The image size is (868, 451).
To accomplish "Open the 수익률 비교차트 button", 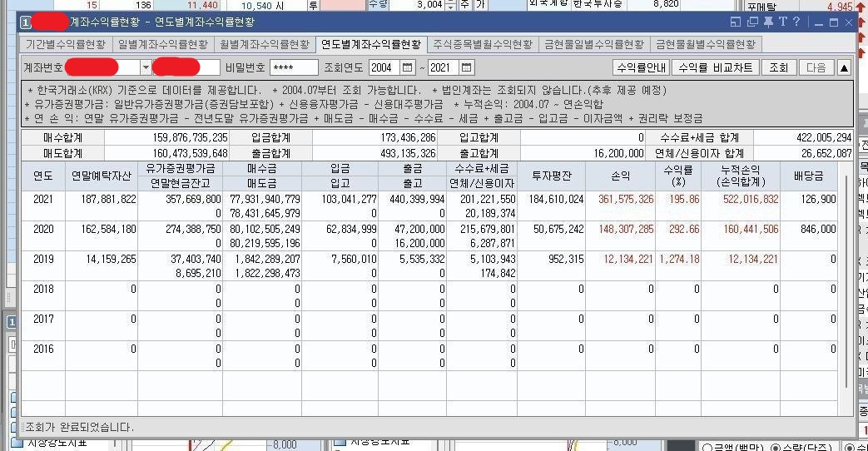I will pos(716,67).
